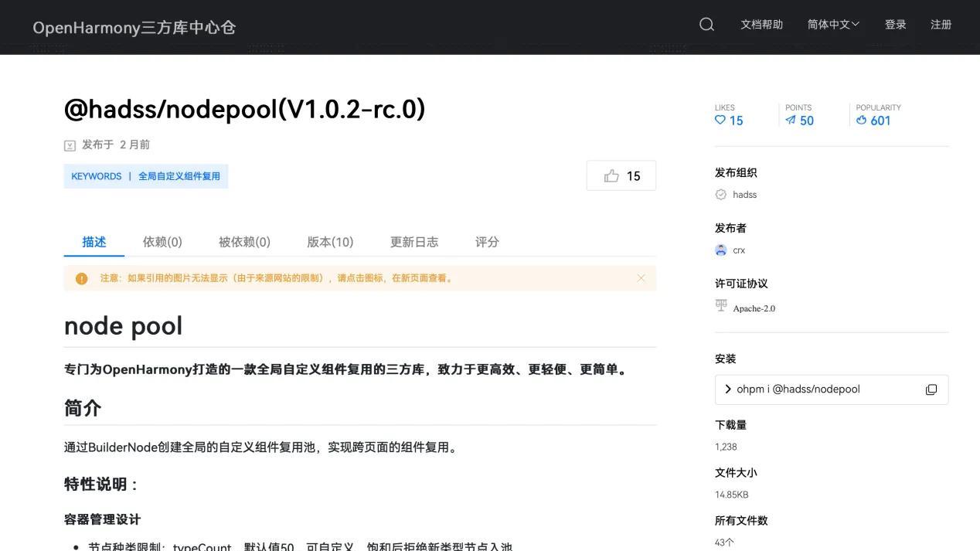Open the 文档帮助 menu item

(x=761, y=24)
